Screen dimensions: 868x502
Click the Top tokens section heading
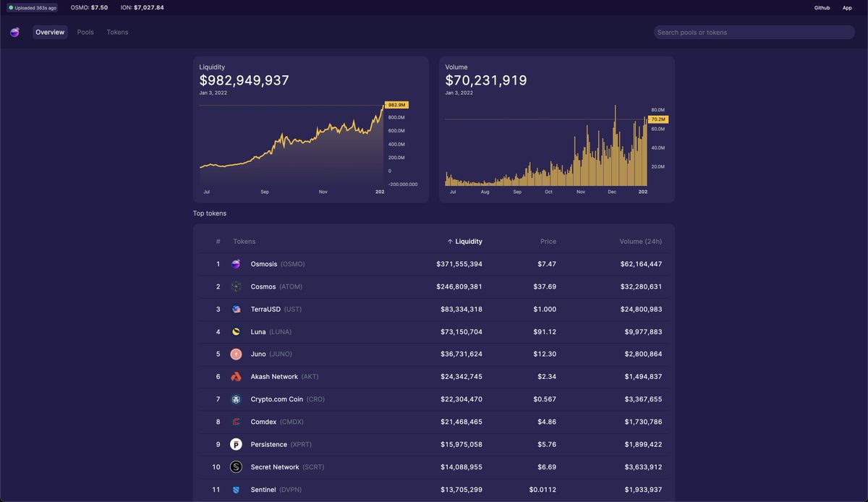click(210, 213)
